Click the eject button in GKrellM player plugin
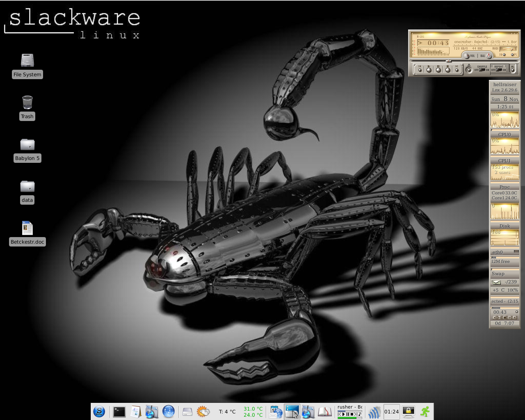The width and height of the screenshot is (525, 420). 514,317
